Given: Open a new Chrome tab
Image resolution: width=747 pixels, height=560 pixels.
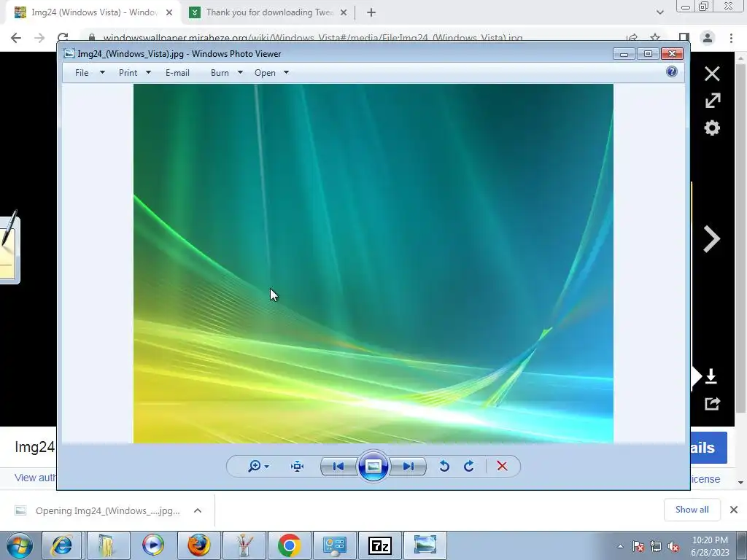Looking at the screenshot, I should pyautogui.click(x=371, y=12).
